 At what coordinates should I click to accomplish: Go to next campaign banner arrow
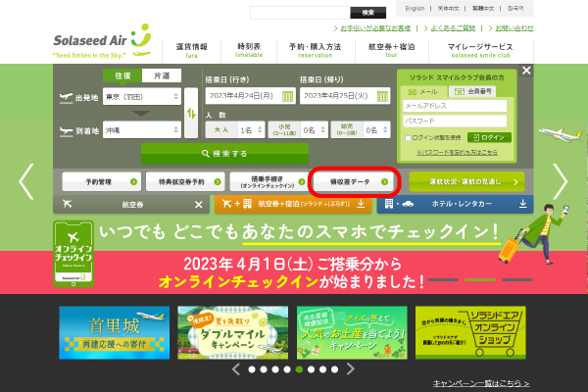pyautogui.click(x=350, y=369)
